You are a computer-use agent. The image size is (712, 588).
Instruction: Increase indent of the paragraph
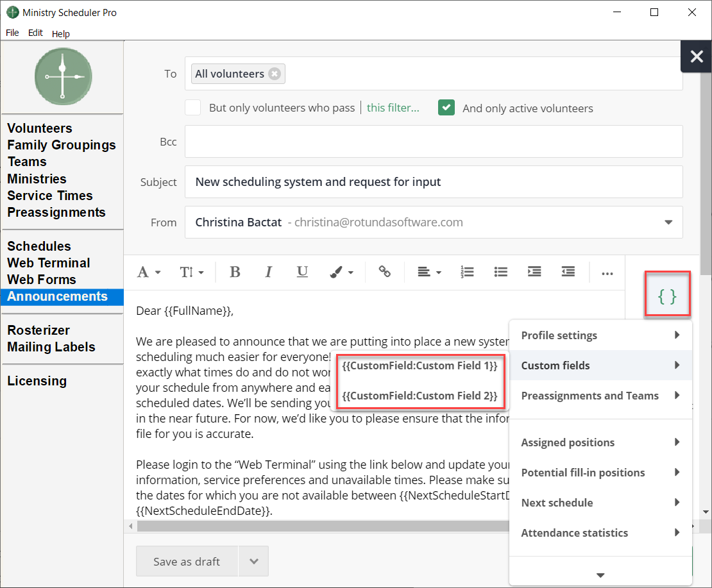tap(534, 272)
